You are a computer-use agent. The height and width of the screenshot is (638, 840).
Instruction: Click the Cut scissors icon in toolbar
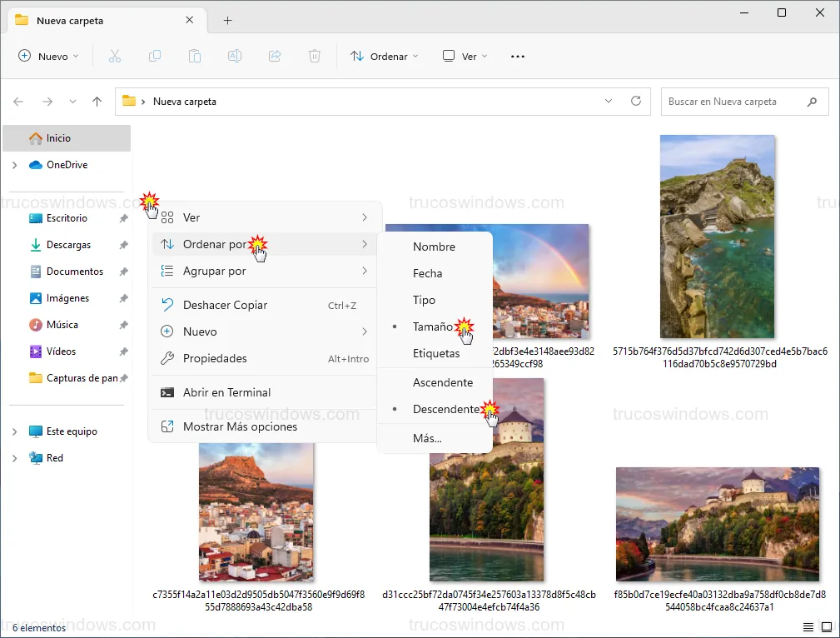click(x=115, y=56)
